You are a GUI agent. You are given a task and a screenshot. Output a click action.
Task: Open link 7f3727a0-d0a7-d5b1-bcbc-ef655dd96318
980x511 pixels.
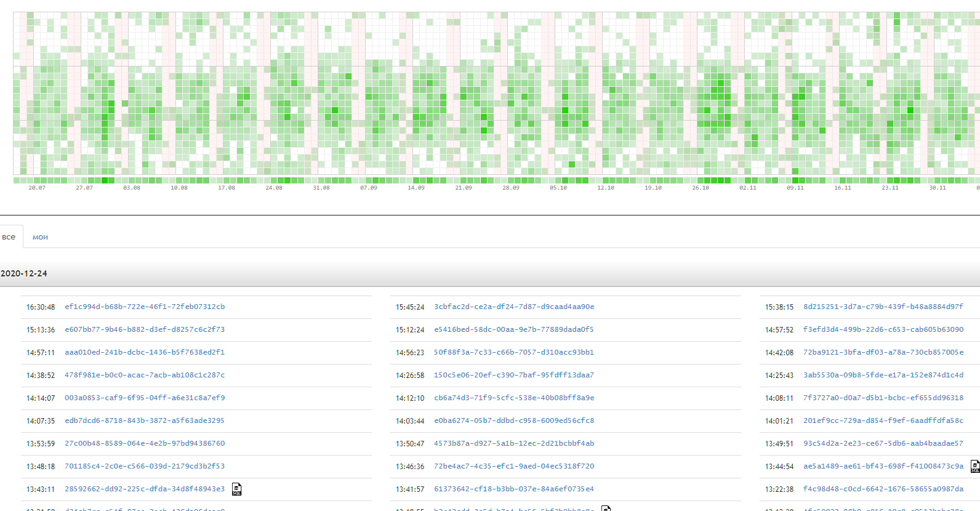[883, 398]
